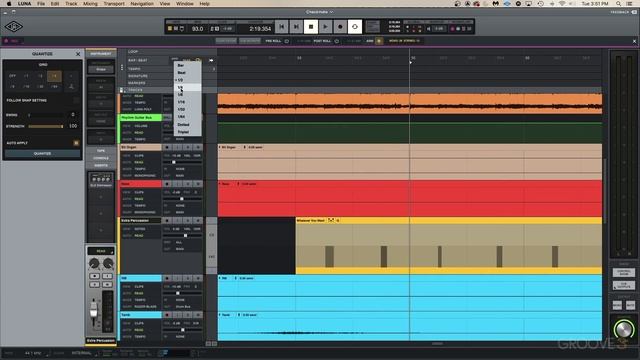Viewport: 640px width, 360px height.
Task: Choose Dotted from the snap menu
Action: click(187, 124)
